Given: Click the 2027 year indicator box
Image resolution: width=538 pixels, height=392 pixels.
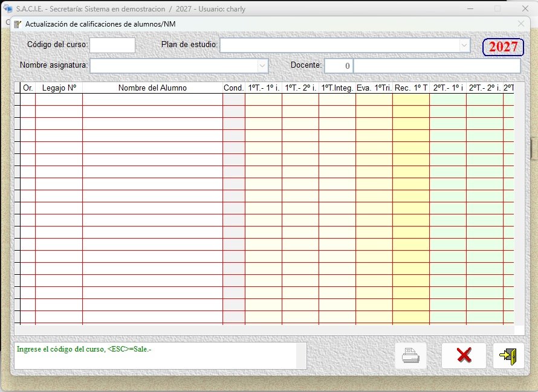Looking at the screenshot, I should [503, 47].
